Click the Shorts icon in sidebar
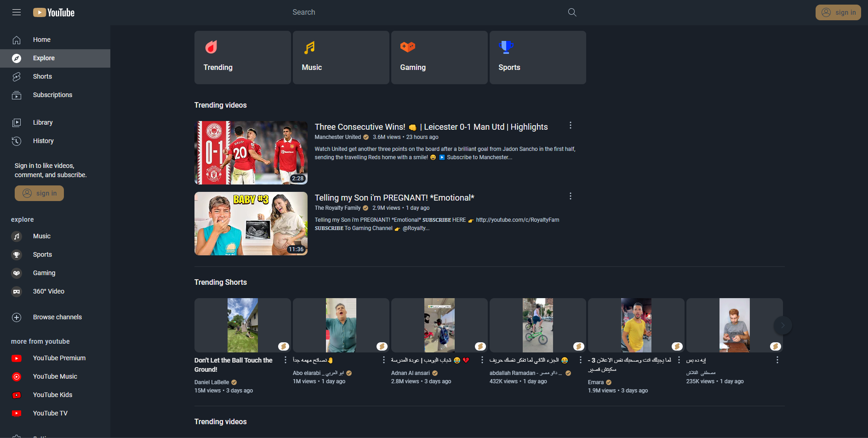This screenshot has height=438, width=868. 17,77
